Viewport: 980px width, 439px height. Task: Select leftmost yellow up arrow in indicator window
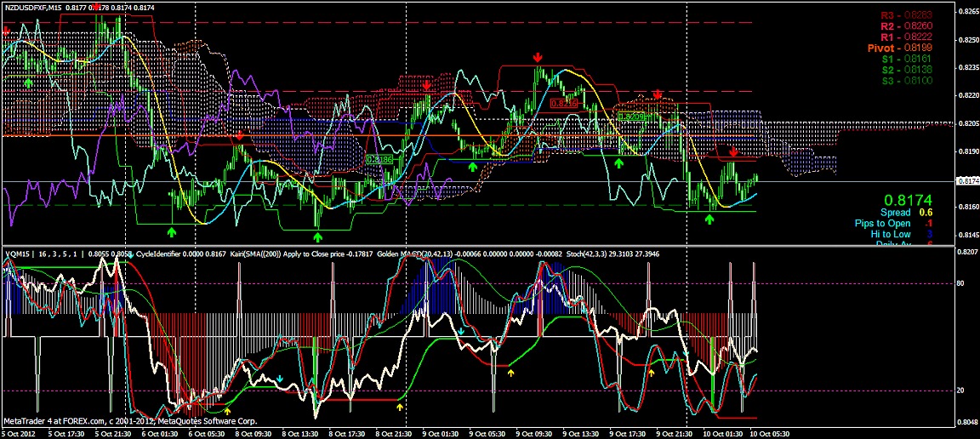(226, 412)
